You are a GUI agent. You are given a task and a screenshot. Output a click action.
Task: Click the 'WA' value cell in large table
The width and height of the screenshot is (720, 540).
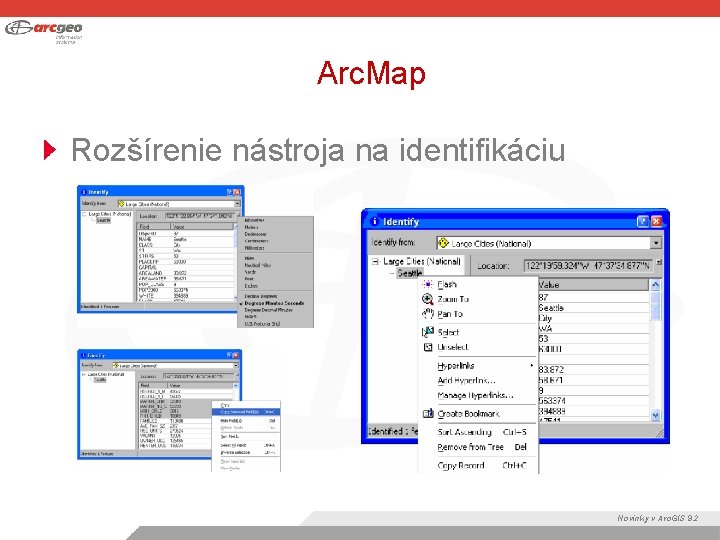[594, 328]
